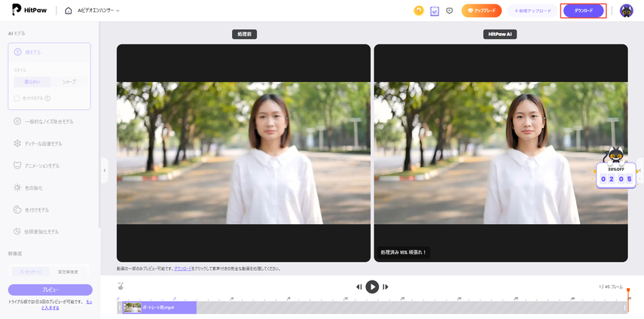Image resolution: width=644 pixels, height=319 pixels.
Task: Switch resolution to 固定解像度 tab
Action: pyautogui.click(x=68, y=272)
